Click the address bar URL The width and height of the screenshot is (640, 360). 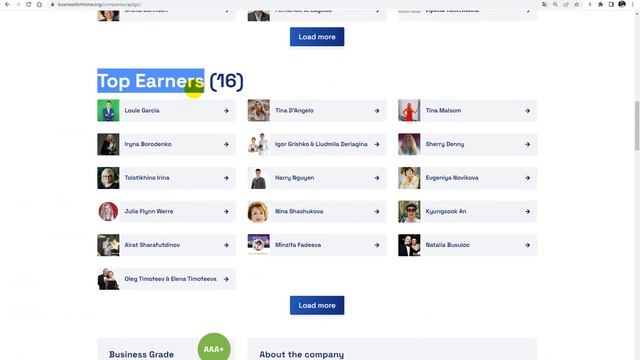coord(99,4)
